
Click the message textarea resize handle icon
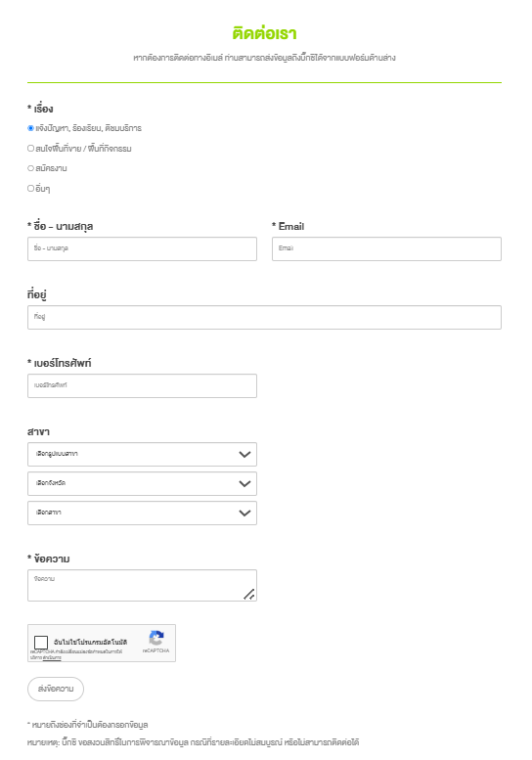(x=249, y=594)
